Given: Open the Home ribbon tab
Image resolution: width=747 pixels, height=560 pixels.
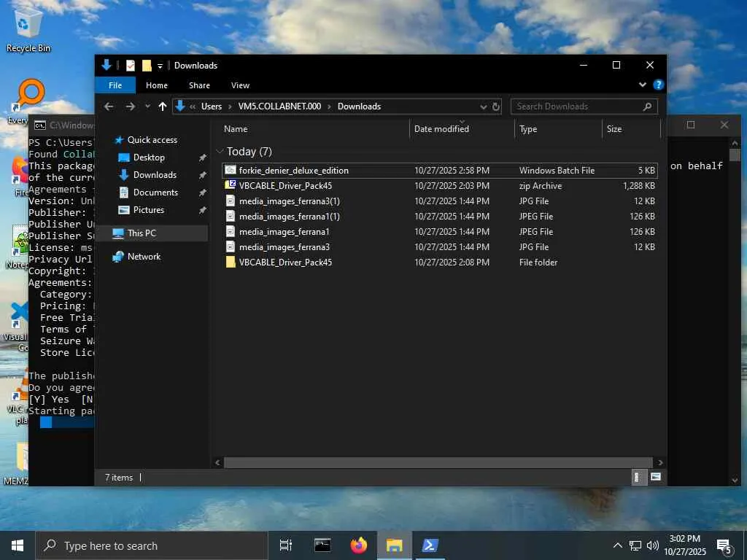Looking at the screenshot, I should (157, 85).
